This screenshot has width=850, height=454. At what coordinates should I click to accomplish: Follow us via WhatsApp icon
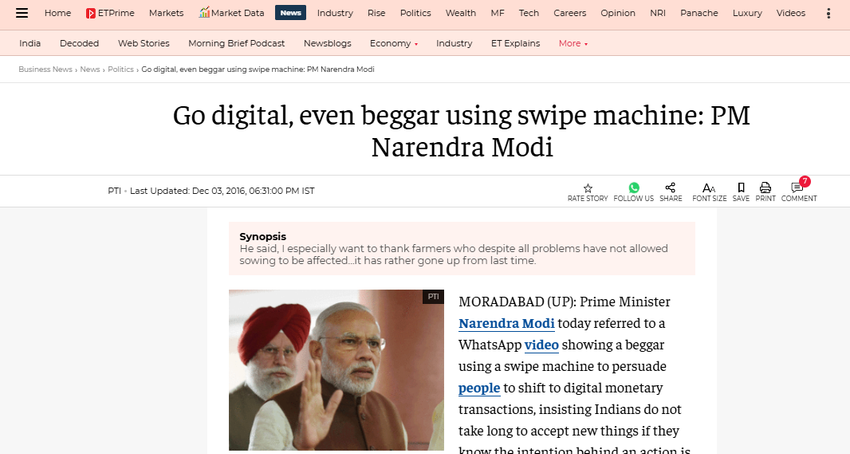click(x=634, y=188)
